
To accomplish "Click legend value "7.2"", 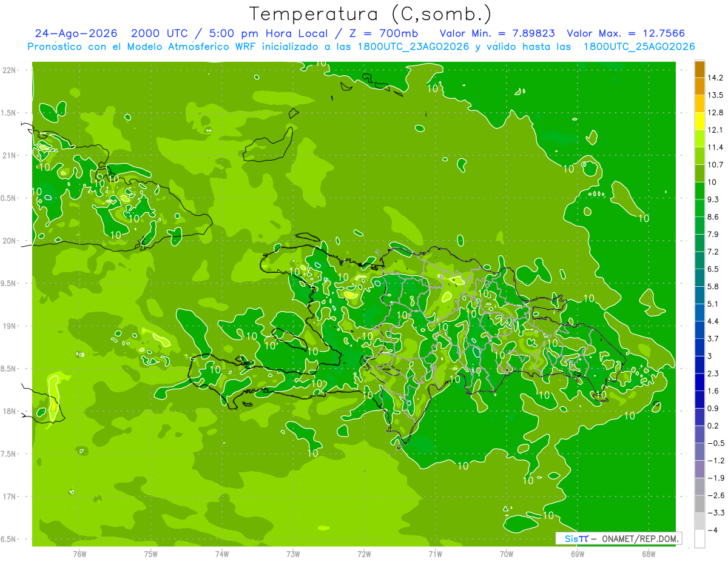I will [713, 252].
